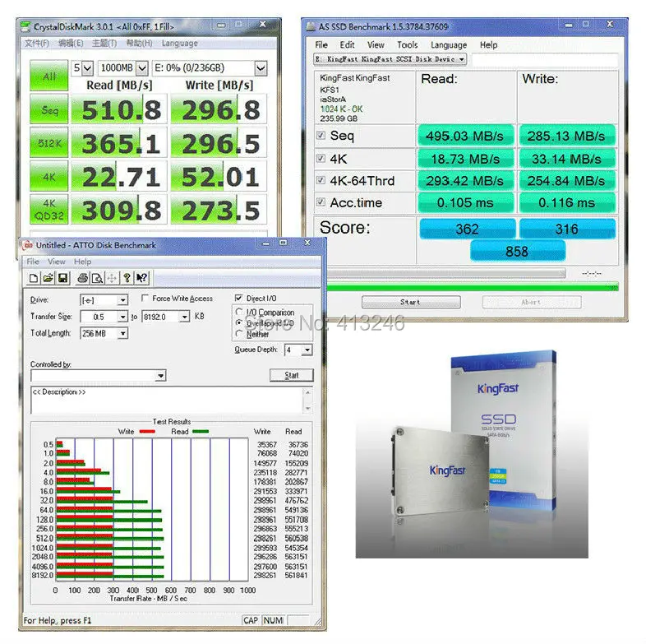Click the green progress bar in AS SSD
The height and width of the screenshot is (644, 646).
[x=473, y=287]
